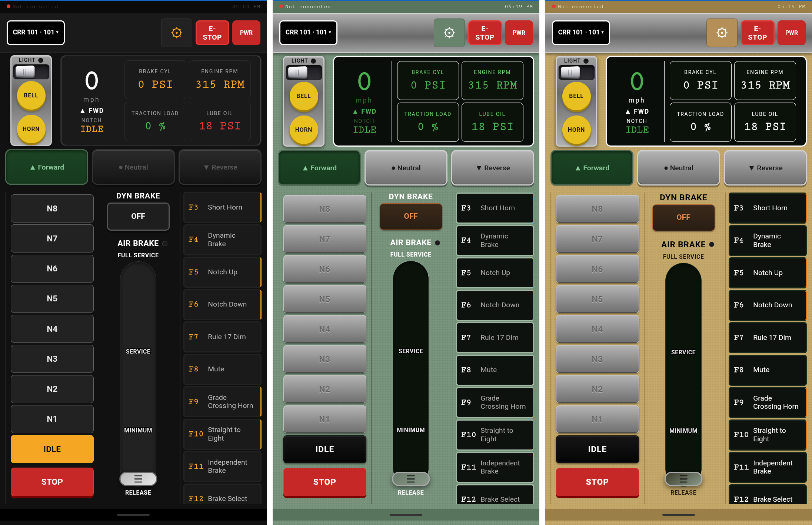The image size is (812, 525).
Task: Set throttle to N8 in dark panel
Action: pyautogui.click(x=52, y=208)
